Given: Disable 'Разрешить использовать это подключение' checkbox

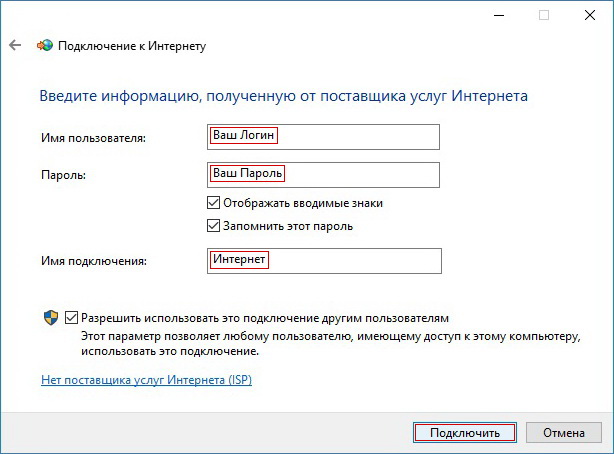Looking at the screenshot, I should (x=71, y=316).
